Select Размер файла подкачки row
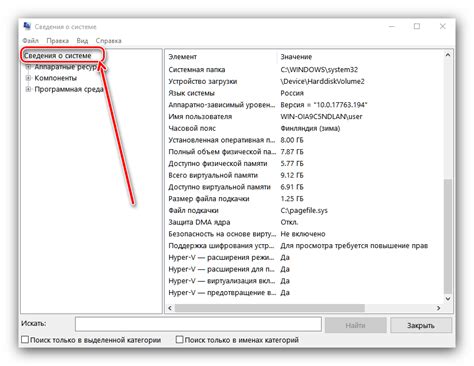The width and height of the screenshot is (474, 366). 304,199
